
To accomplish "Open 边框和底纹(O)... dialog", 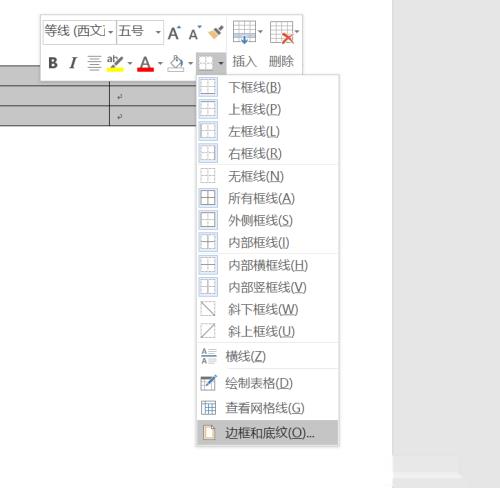I will (x=268, y=433).
